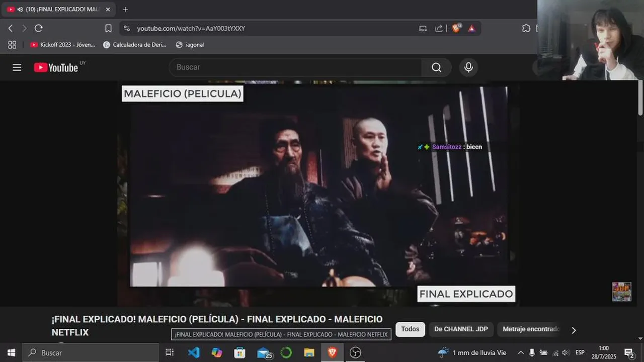644x362 pixels.
Task: Click the tray microphone icon
Action: [532, 352]
